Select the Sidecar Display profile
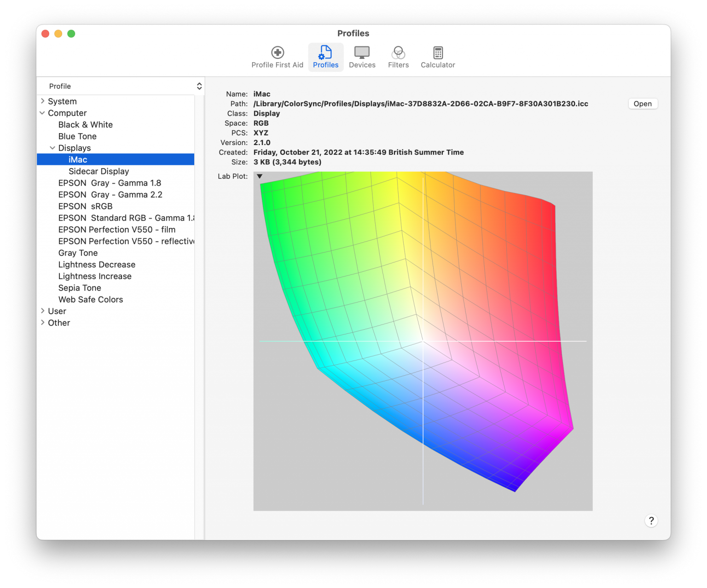 pos(99,171)
